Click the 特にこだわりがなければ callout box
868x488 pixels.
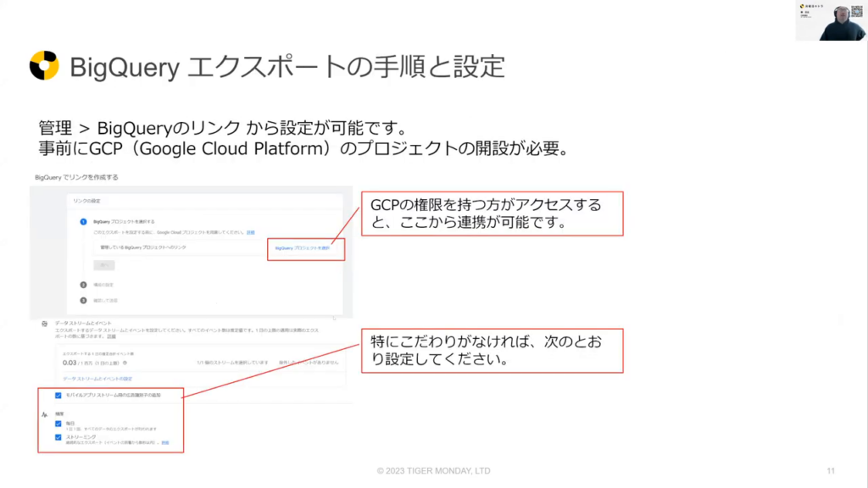click(x=492, y=351)
